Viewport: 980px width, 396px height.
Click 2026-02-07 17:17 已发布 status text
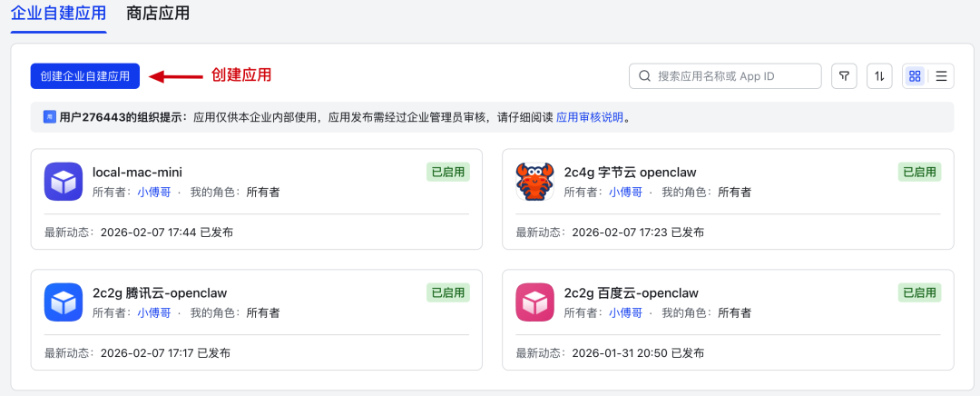point(165,353)
